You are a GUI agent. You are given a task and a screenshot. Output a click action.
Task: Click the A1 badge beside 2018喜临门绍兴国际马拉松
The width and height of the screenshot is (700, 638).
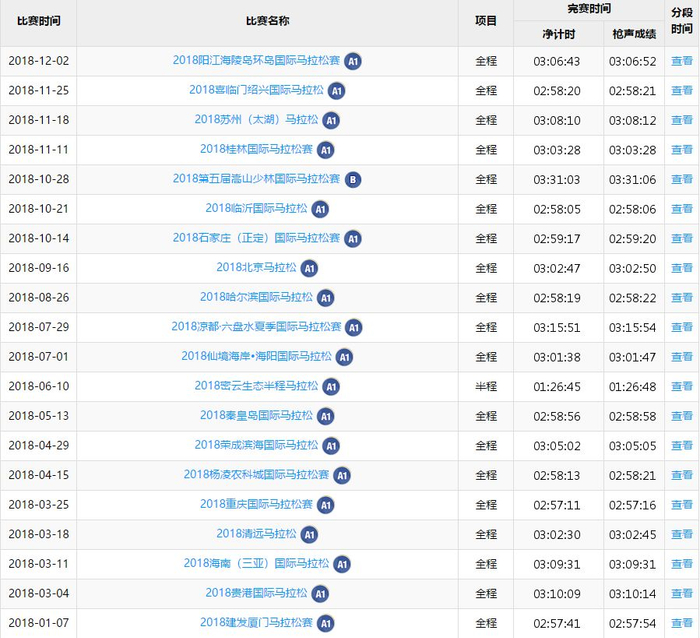[336, 91]
